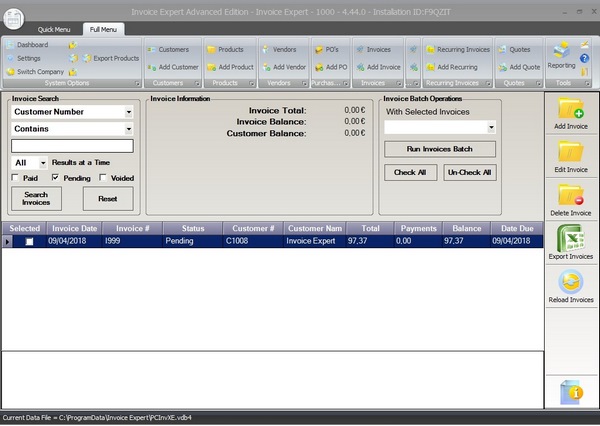The height and width of the screenshot is (426, 600).
Task: Open the Customer Number search field dropdown
Action: (x=129, y=112)
